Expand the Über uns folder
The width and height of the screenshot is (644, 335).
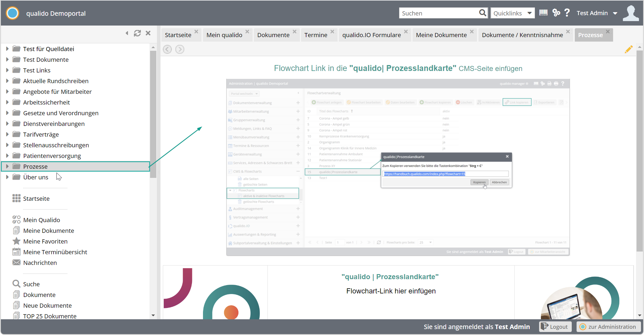coord(7,177)
